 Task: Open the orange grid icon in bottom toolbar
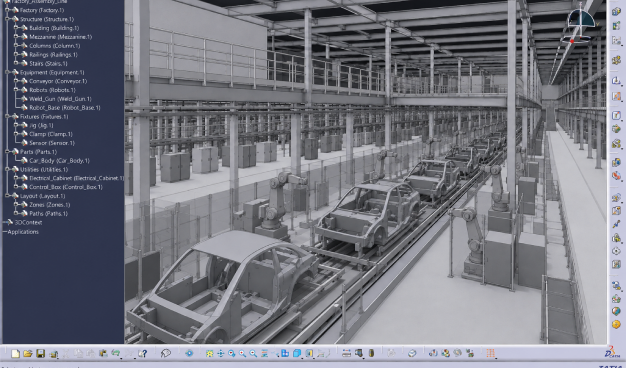coord(491,353)
